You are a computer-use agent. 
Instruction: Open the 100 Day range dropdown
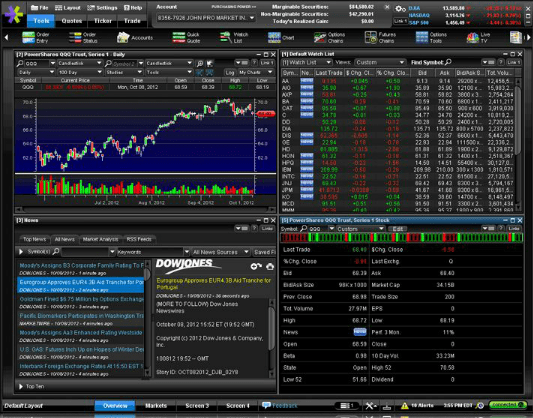pos(80,72)
